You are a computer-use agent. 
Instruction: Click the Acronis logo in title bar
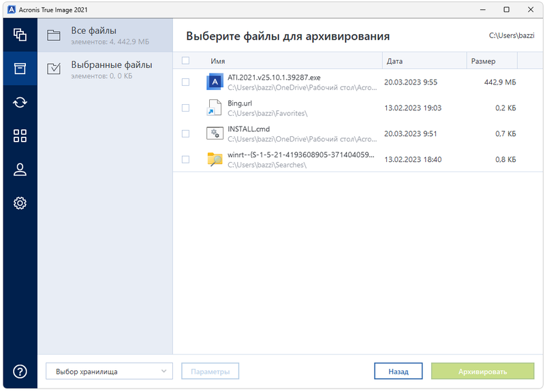12,10
